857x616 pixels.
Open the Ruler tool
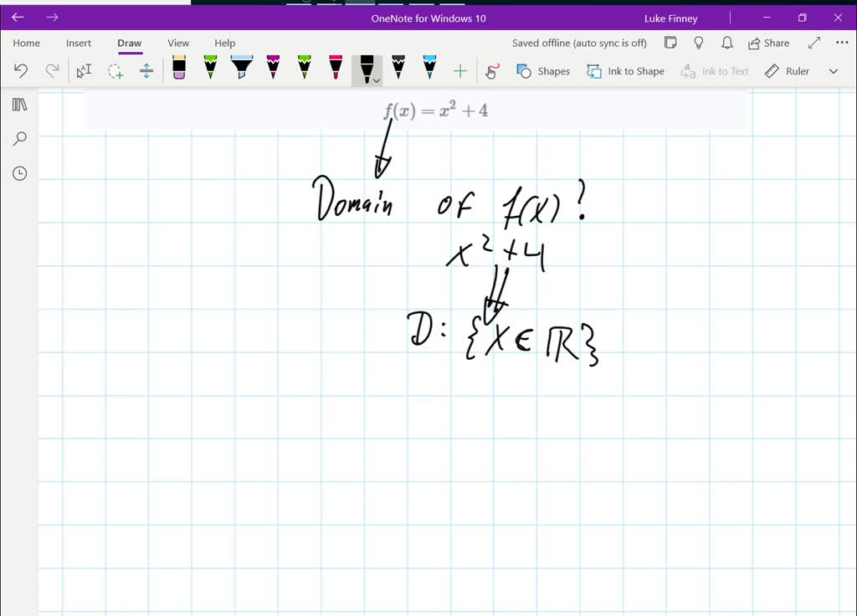(786, 71)
